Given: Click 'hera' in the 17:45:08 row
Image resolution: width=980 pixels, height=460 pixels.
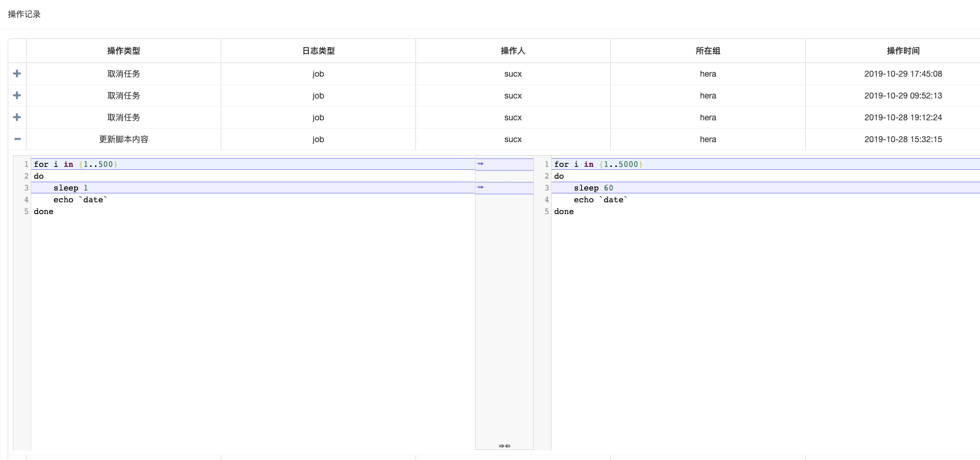Looking at the screenshot, I should 708,74.
